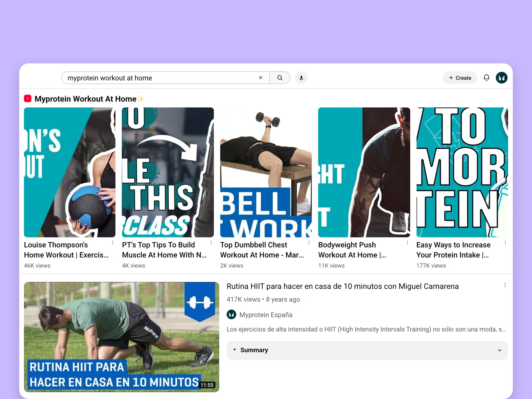Click the 46K views text
Screen dimensions: 532x399
[37, 266]
